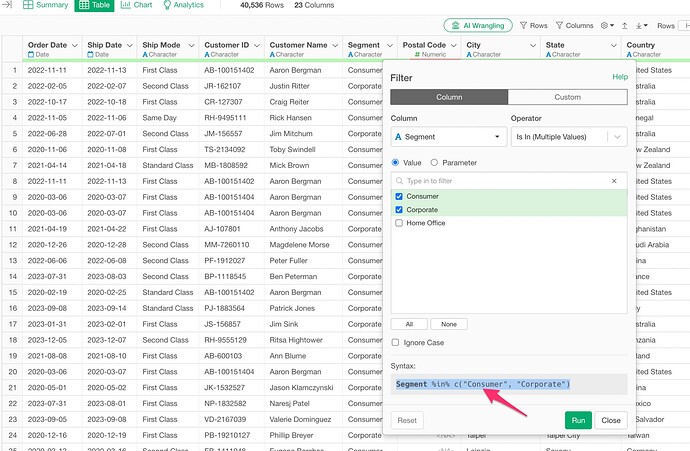Select the Parameter radio button

tap(434, 162)
